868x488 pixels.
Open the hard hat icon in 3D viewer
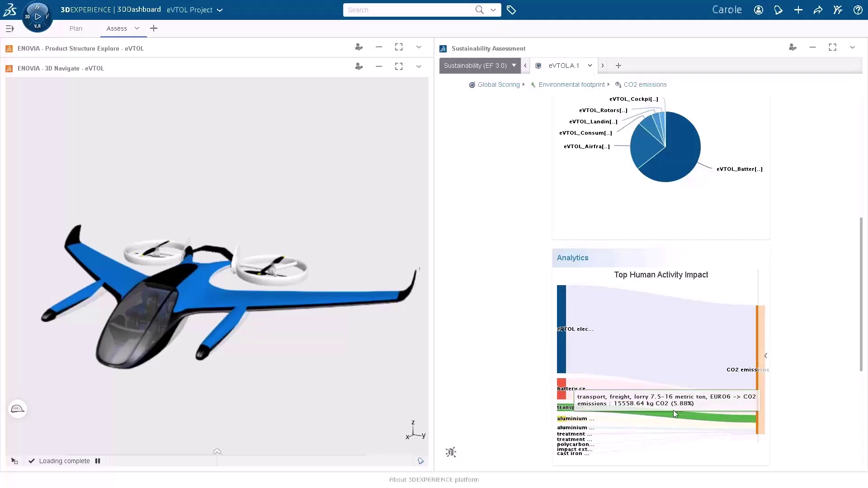(18, 409)
